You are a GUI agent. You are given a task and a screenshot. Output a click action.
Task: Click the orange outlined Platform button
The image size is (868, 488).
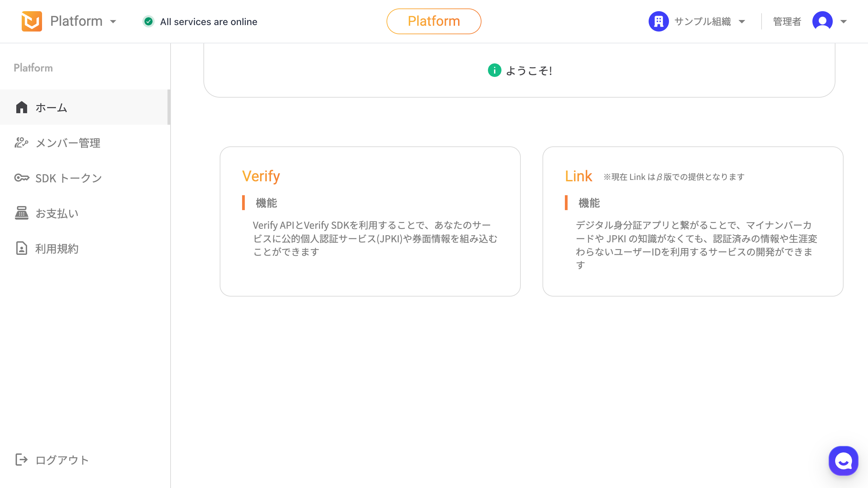click(x=434, y=21)
